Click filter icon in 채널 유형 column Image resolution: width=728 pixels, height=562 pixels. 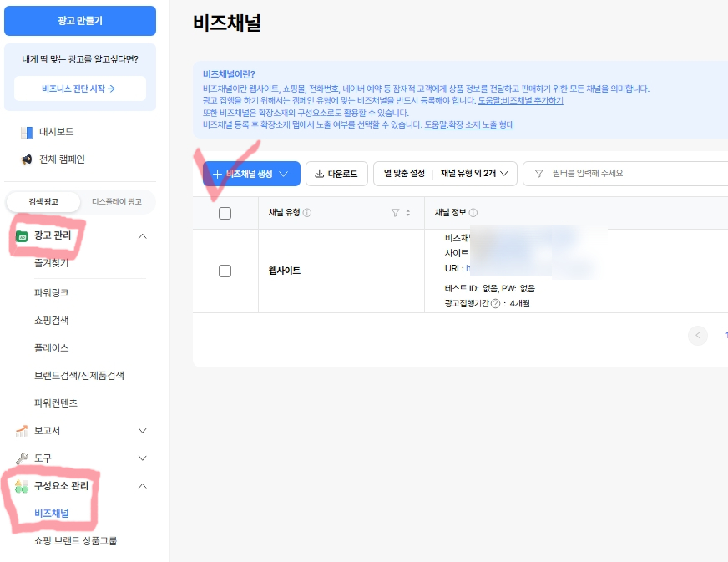click(395, 213)
